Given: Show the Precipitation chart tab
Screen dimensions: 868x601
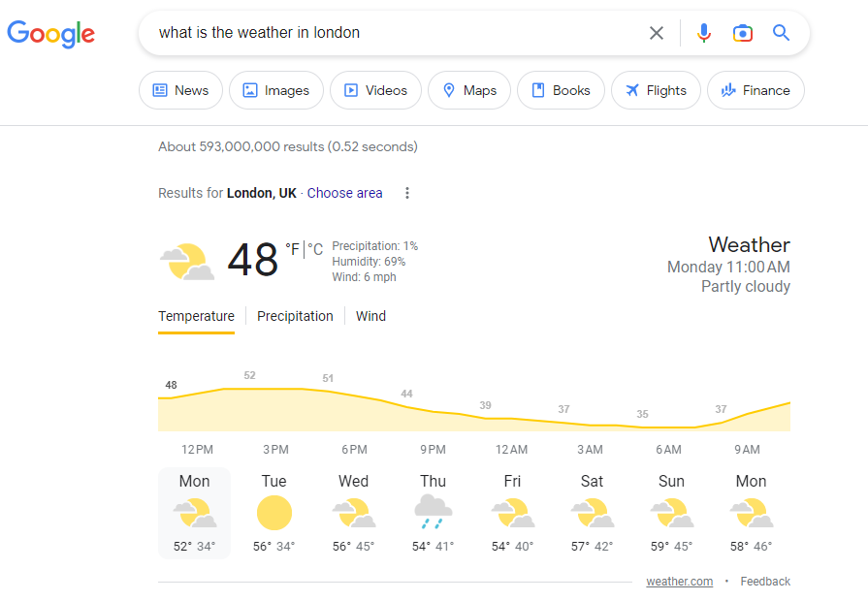Looking at the screenshot, I should pyautogui.click(x=295, y=316).
